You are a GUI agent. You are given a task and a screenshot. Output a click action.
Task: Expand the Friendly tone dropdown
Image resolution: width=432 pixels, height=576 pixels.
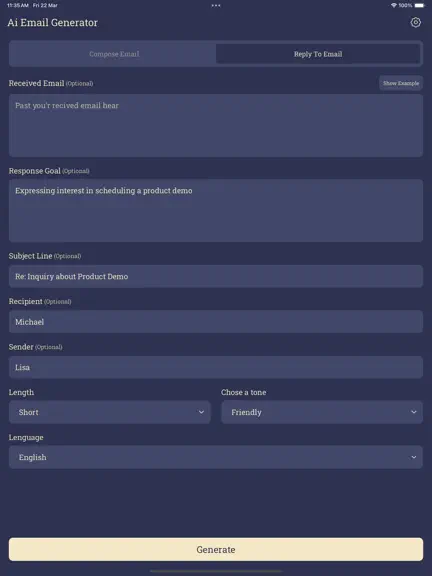point(322,412)
